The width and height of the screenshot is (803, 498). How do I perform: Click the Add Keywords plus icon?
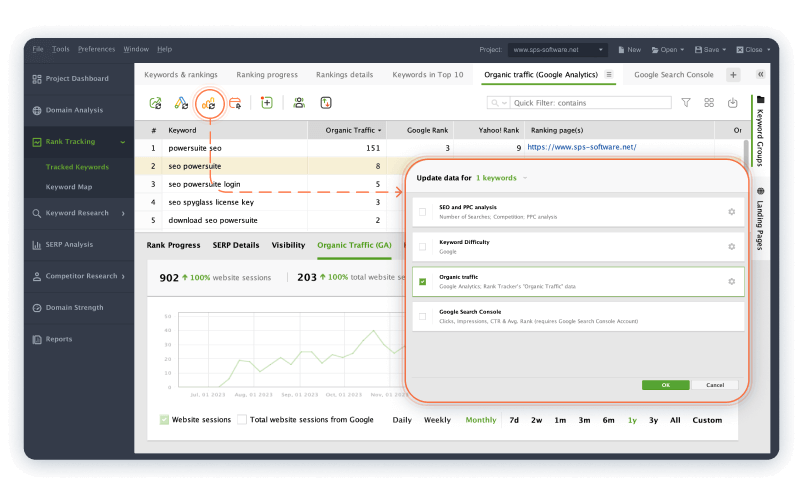pos(266,103)
